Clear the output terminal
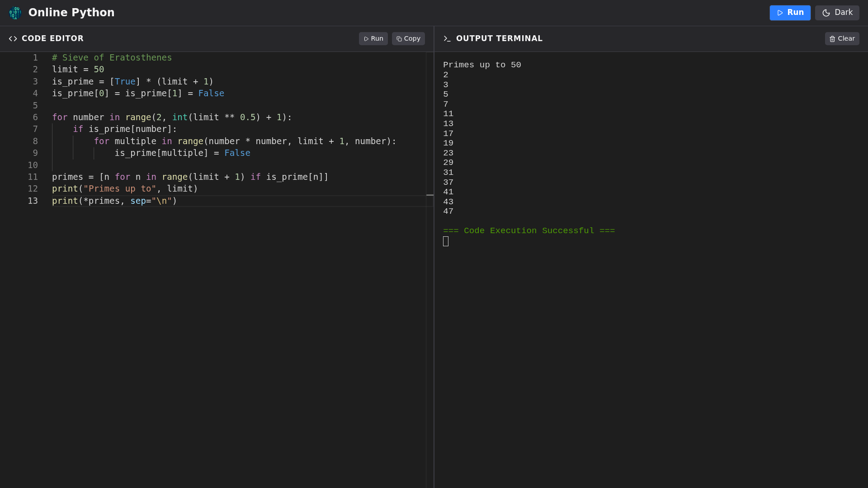 pos(842,39)
